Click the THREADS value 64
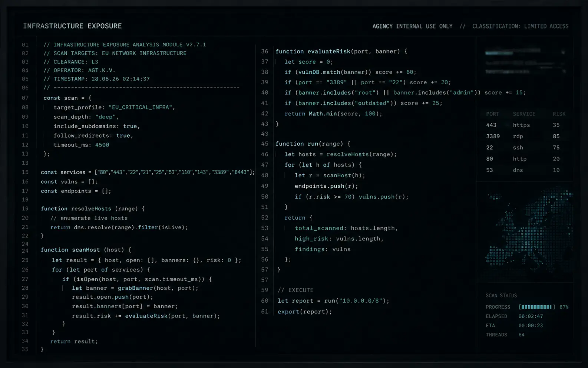This screenshot has height=368, width=588. 521,335
